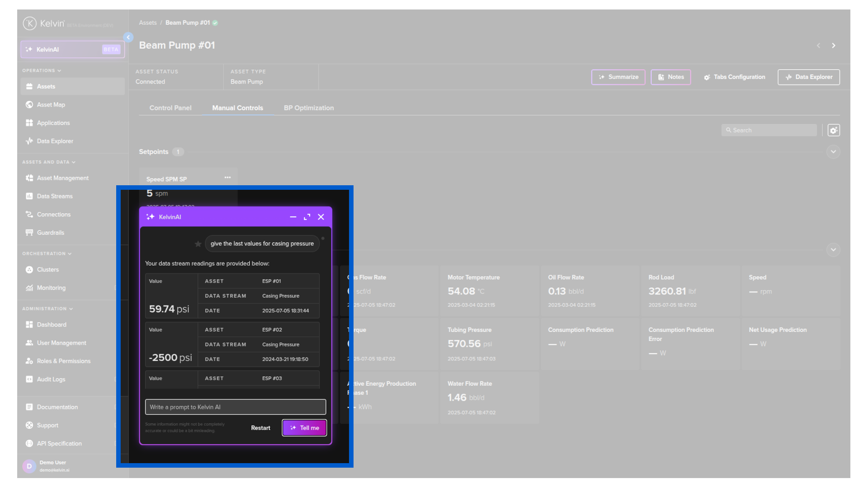868x488 pixels.
Task: Minimize the KelvinAI chat panel
Action: pos(293,217)
